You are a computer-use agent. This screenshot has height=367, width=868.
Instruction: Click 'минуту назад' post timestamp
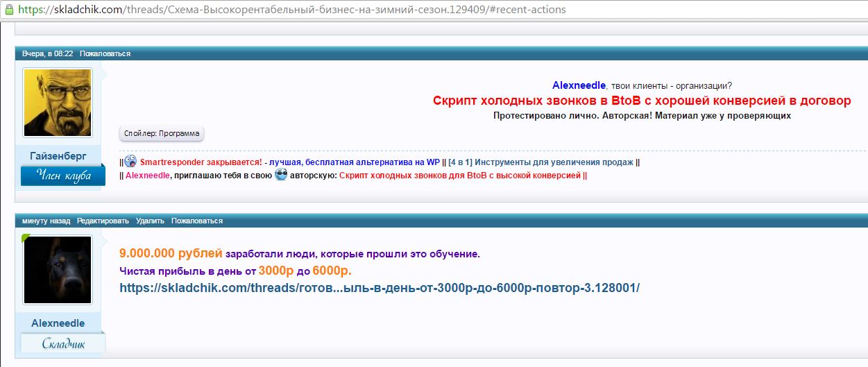tap(46, 221)
